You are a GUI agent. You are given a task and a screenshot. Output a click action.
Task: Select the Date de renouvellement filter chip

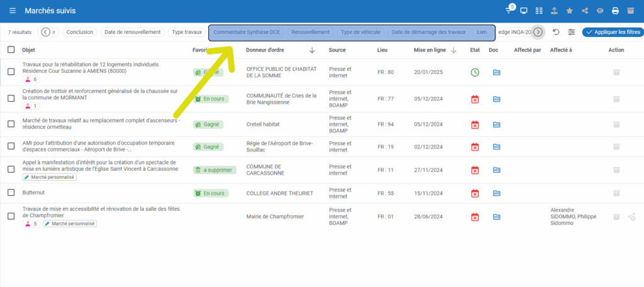pyautogui.click(x=132, y=32)
